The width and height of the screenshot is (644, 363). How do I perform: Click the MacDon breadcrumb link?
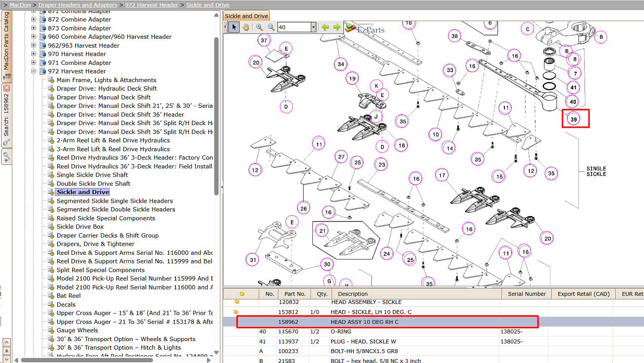(x=20, y=5)
